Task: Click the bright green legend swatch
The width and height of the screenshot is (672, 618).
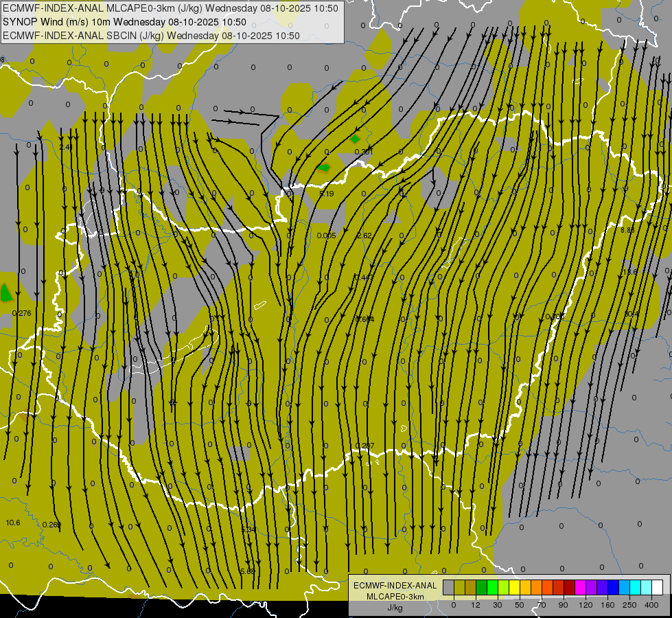Action: (492, 587)
